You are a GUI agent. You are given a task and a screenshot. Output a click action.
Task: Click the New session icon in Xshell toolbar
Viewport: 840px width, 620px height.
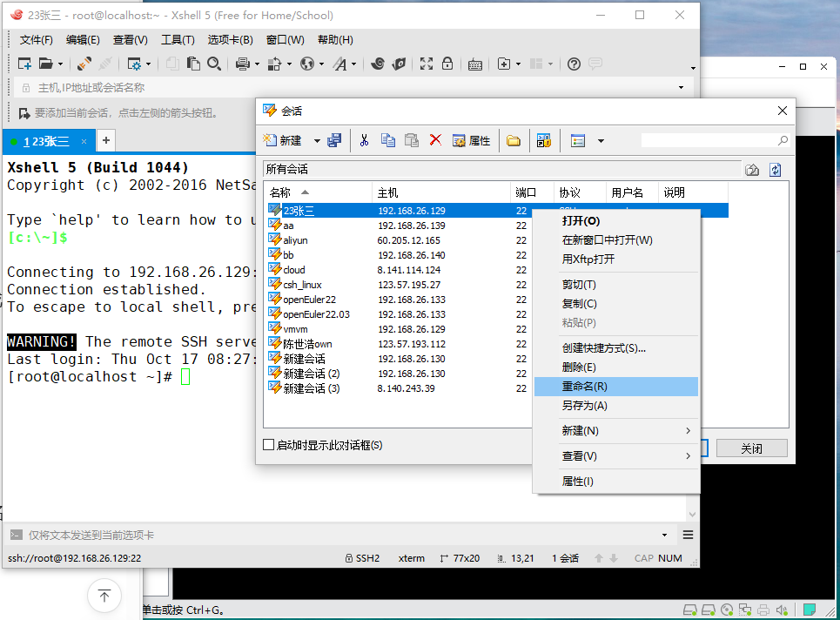click(24, 64)
